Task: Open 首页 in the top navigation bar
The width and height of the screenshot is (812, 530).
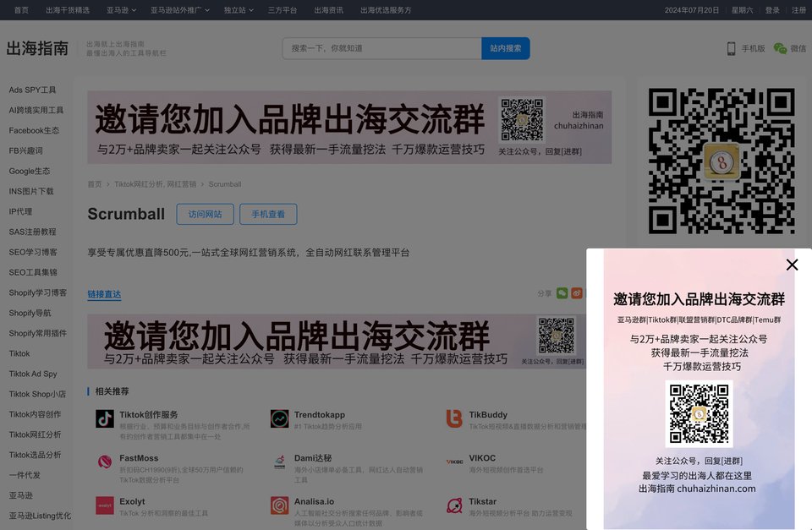Action: point(21,10)
